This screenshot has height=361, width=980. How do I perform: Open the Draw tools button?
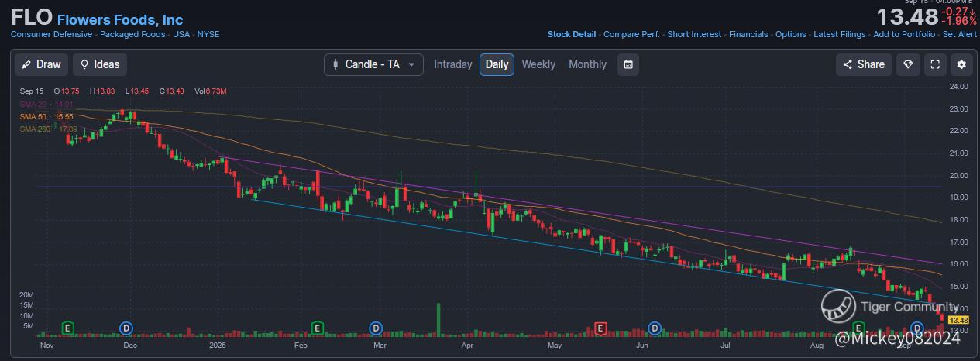coord(42,64)
